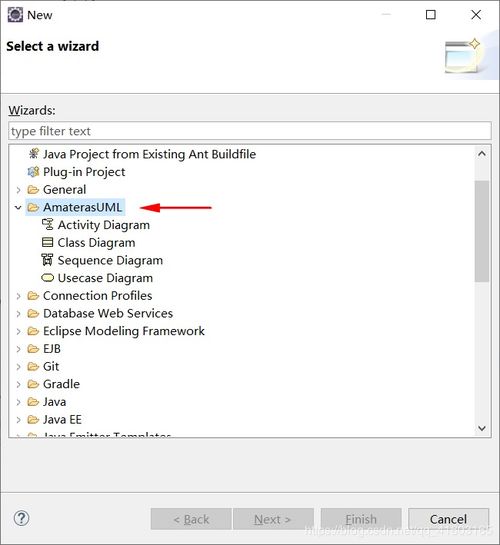Click the Next button

click(273, 519)
